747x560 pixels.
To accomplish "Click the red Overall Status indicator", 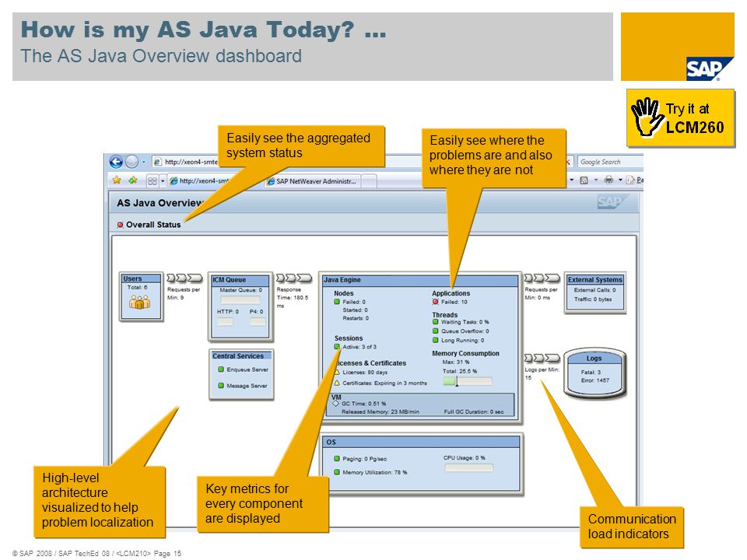I will click(120, 225).
